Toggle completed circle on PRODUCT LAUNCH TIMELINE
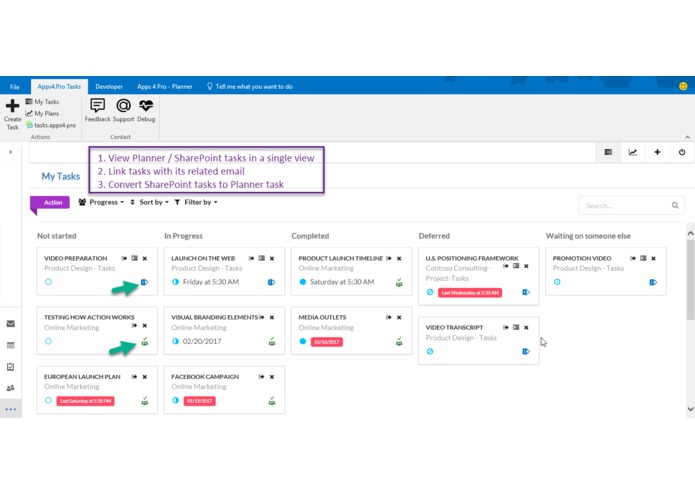Screen dimensions: 695x494 pyautogui.click(x=303, y=282)
